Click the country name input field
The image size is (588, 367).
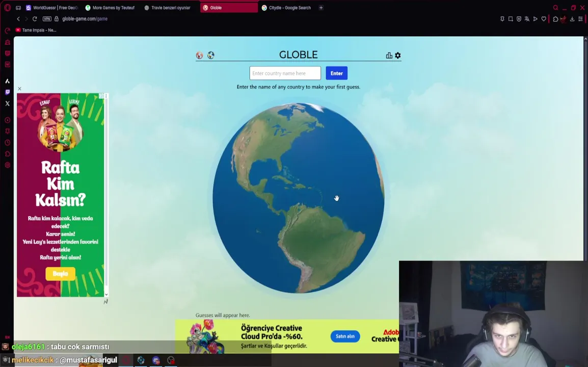coord(285,73)
